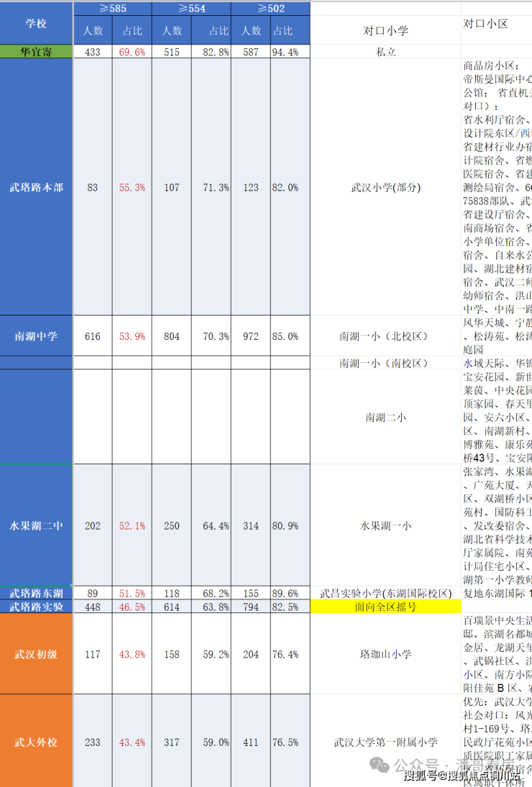Select the orange 武汉初级 school cell

(x=36, y=654)
